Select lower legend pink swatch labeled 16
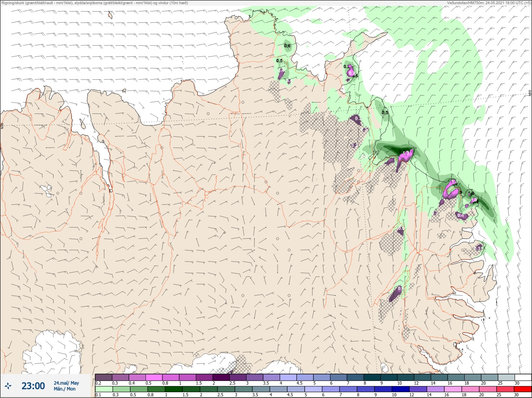 tap(453, 389)
